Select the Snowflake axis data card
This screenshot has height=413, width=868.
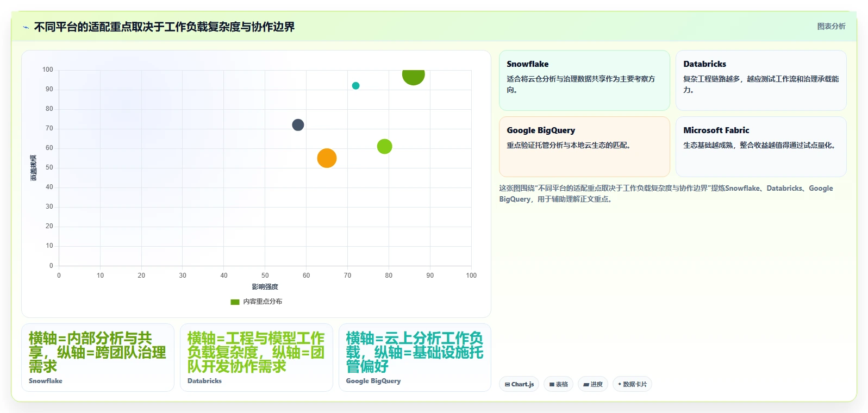click(98, 358)
